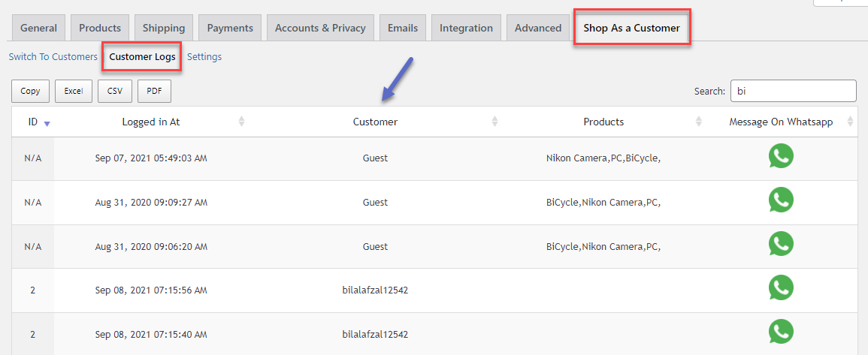
Task: Switch to the General tab
Action: (39, 28)
